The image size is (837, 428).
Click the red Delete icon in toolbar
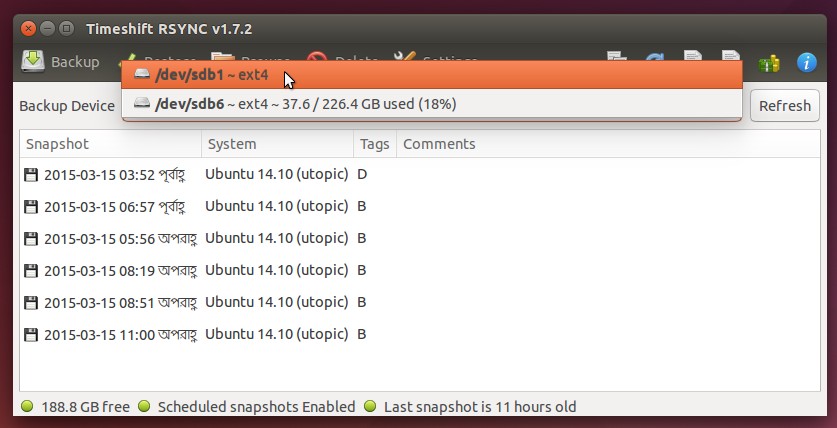click(x=317, y=57)
